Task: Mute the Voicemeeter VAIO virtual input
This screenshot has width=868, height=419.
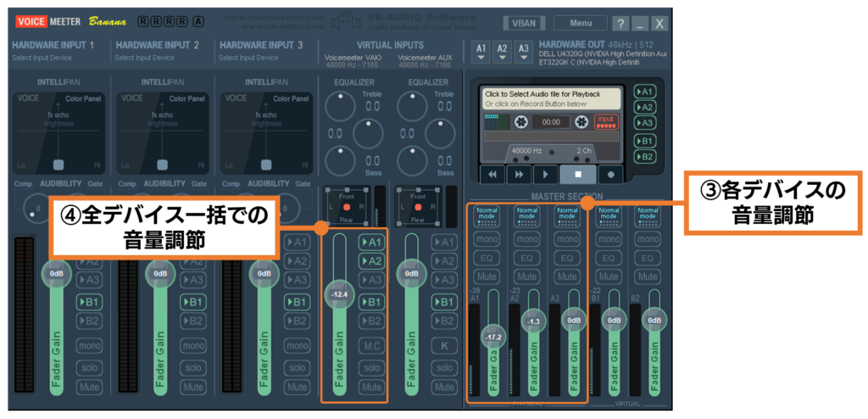Action: pos(370,387)
